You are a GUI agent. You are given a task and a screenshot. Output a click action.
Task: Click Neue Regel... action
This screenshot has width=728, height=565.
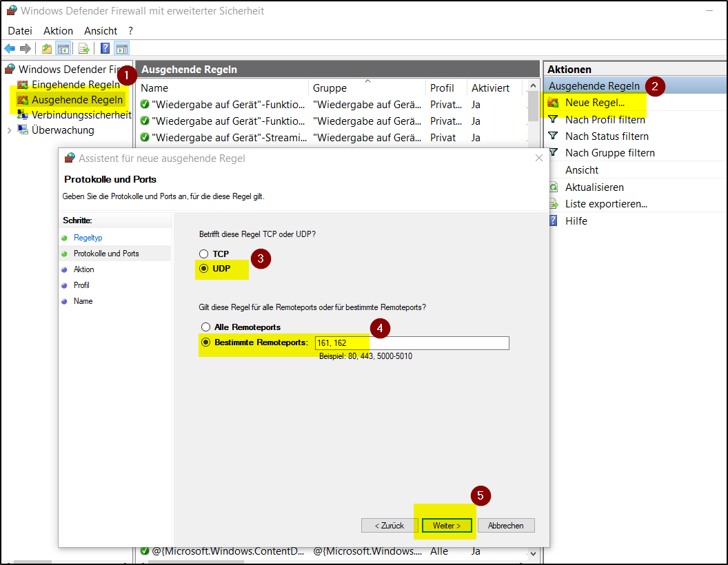pyautogui.click(x=595, y=103)
